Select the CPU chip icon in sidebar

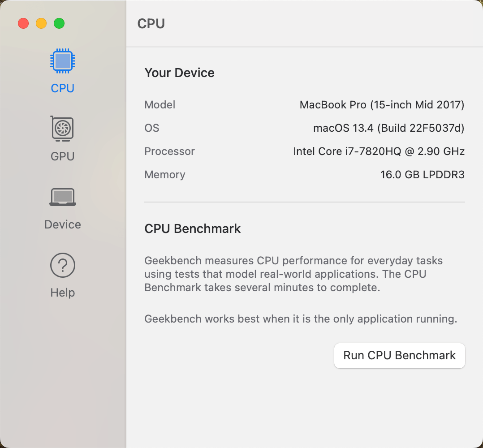coord(63,61)
